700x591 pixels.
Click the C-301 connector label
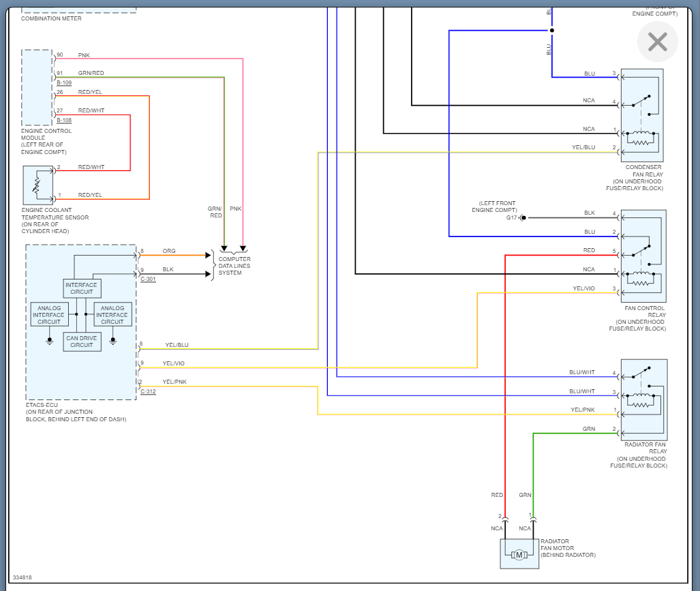(x=148, y=279)
